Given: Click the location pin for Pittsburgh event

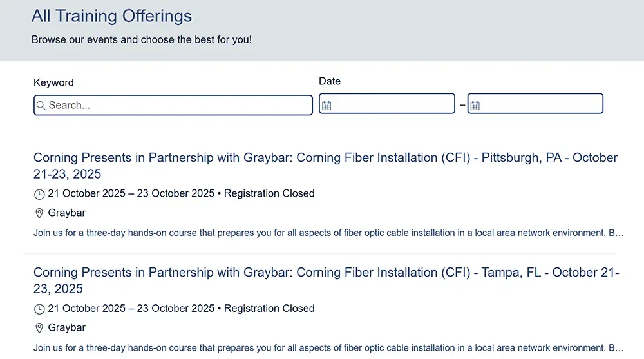Looking at the screenshot, I should (x=39, y=213).
